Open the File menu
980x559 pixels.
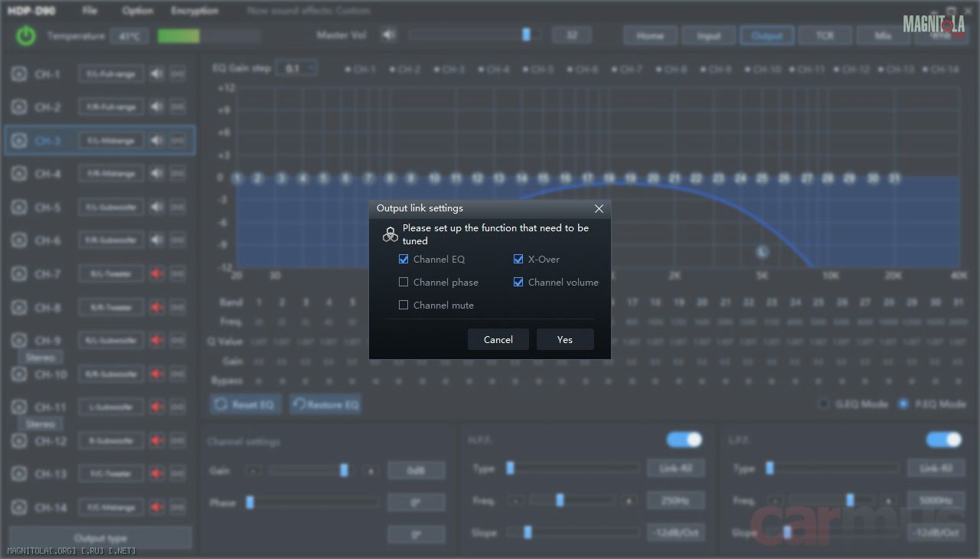(90, 11)
